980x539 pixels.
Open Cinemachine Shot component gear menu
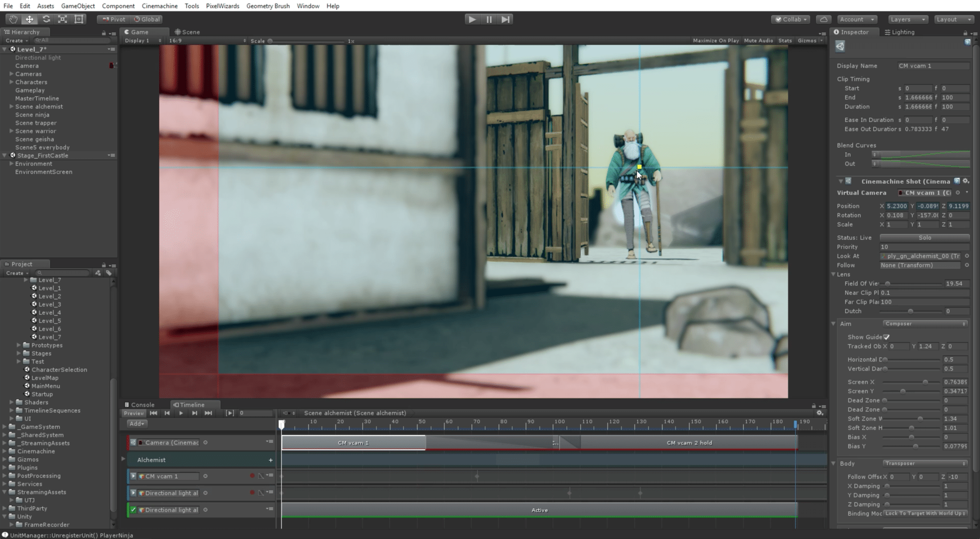click(966, 181)
